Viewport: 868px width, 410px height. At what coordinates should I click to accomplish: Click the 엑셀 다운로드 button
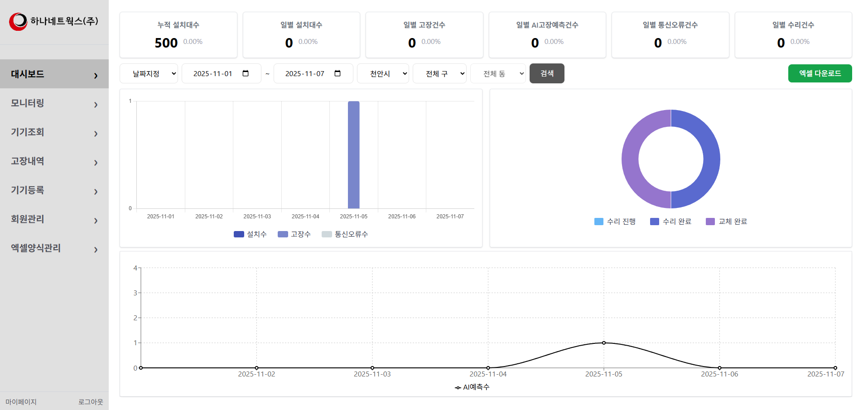[x=820, y=73]
